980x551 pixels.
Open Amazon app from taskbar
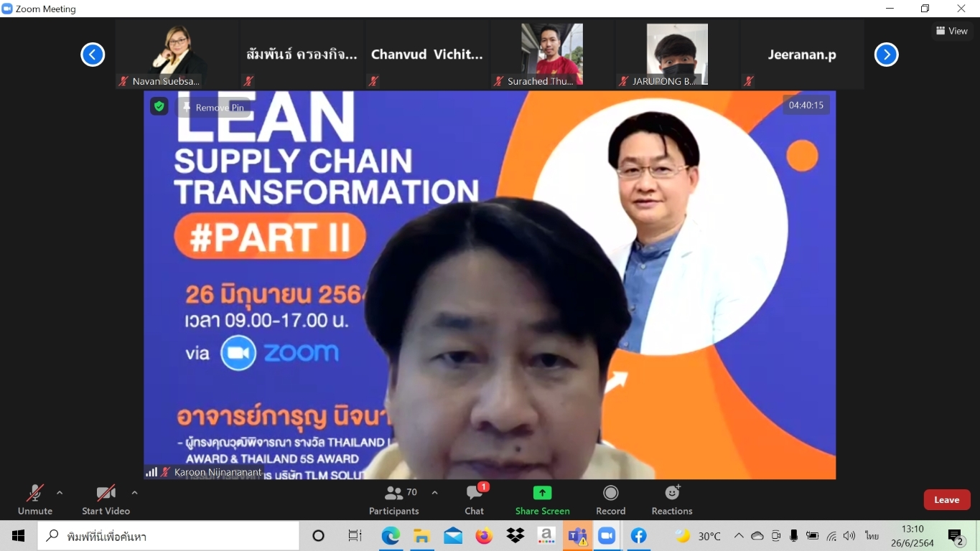click(x=546, y=536)
